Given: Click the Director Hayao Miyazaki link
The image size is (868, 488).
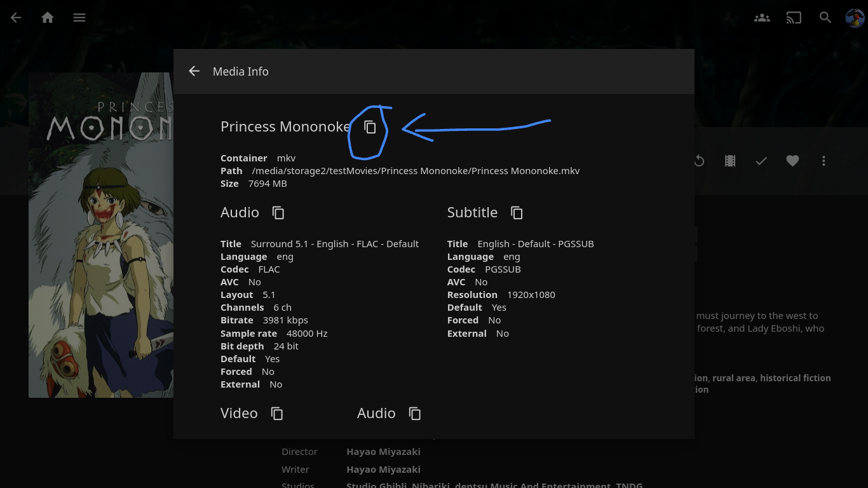Looking at the screenshot, I should click(383, 452).
